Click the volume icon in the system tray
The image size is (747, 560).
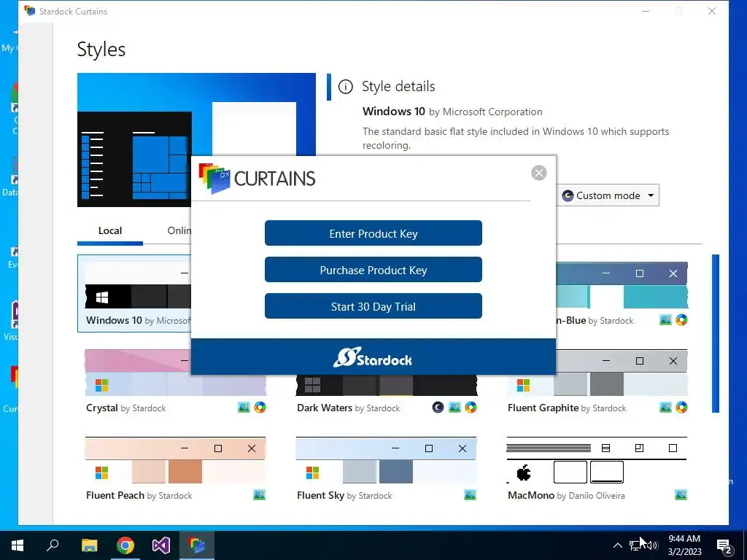coord(652,545)
